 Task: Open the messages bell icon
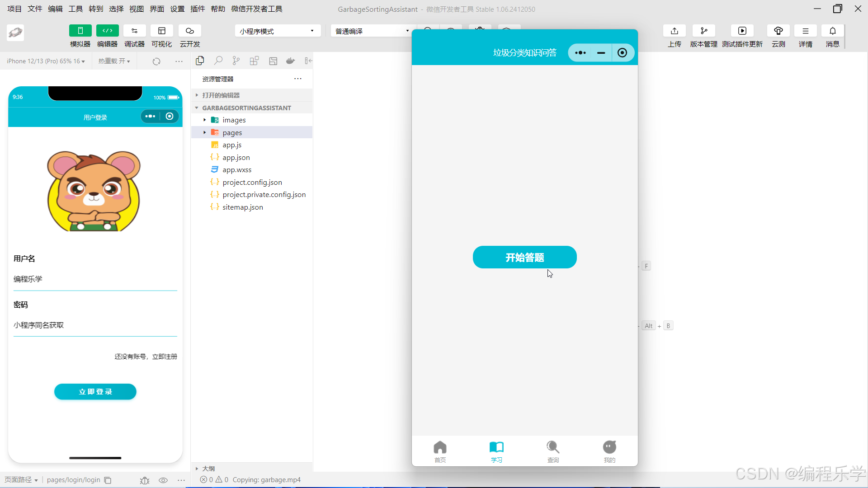[x=832, y=31]
